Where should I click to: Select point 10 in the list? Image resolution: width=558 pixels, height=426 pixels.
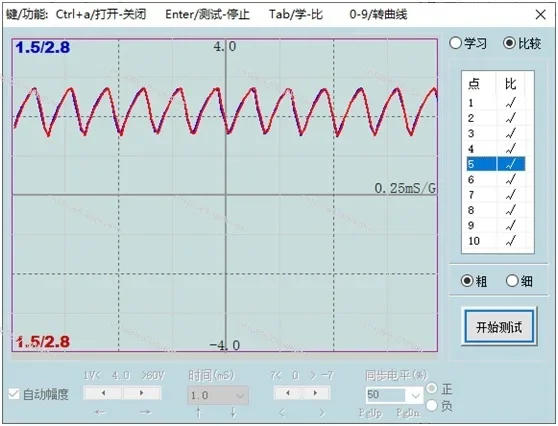pos(496,241)
